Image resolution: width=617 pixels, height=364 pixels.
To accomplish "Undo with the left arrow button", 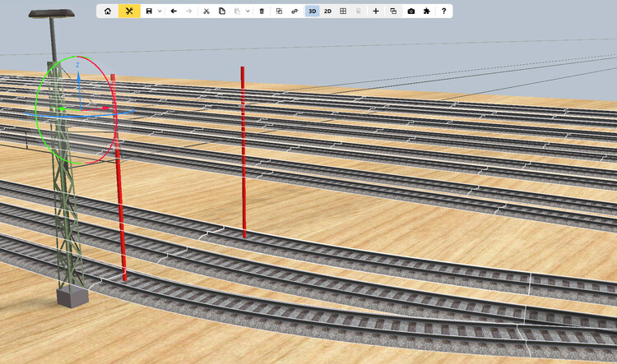I will (x=174, y=11).
